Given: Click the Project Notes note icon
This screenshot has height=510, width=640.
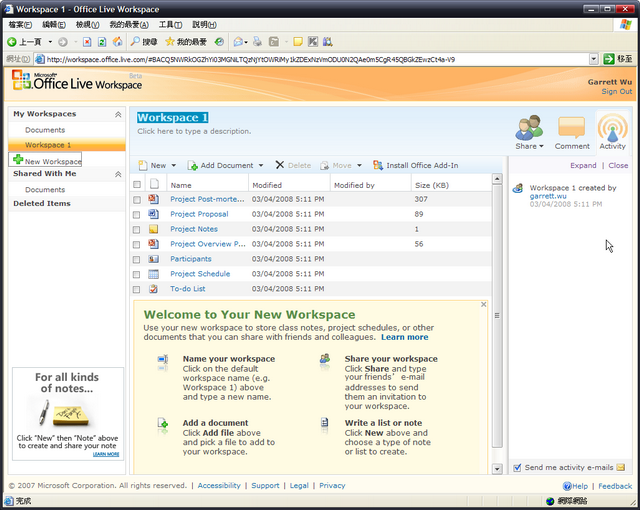Looking at the screenshot, I should point(153,229).
